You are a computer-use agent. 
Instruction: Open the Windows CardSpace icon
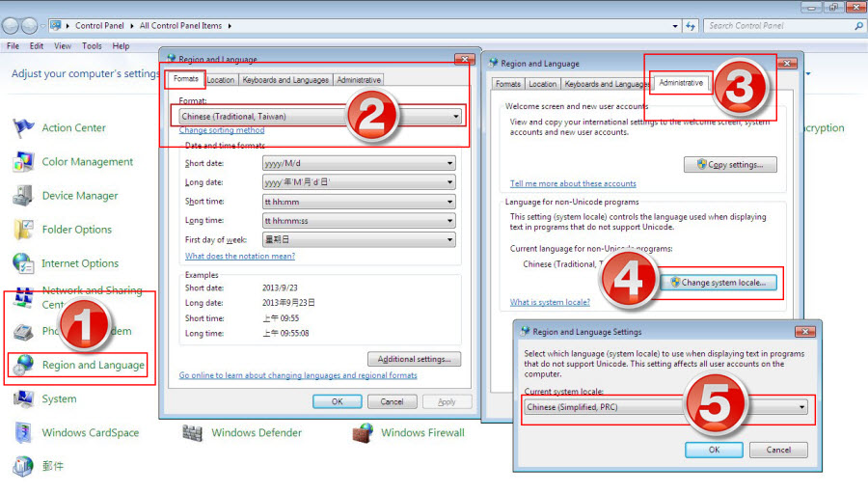coord(24,432)
